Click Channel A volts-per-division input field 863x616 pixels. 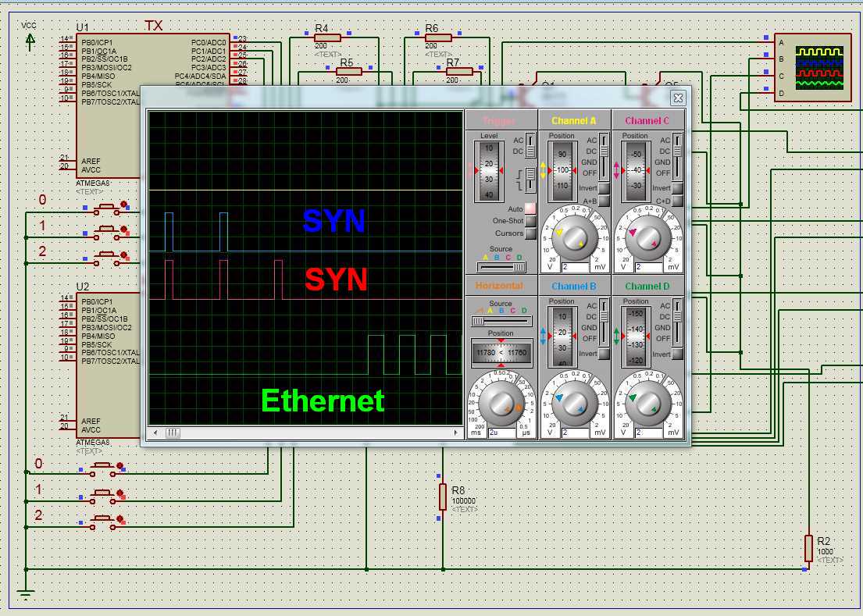pyautogui.click(x=575, y=267)
